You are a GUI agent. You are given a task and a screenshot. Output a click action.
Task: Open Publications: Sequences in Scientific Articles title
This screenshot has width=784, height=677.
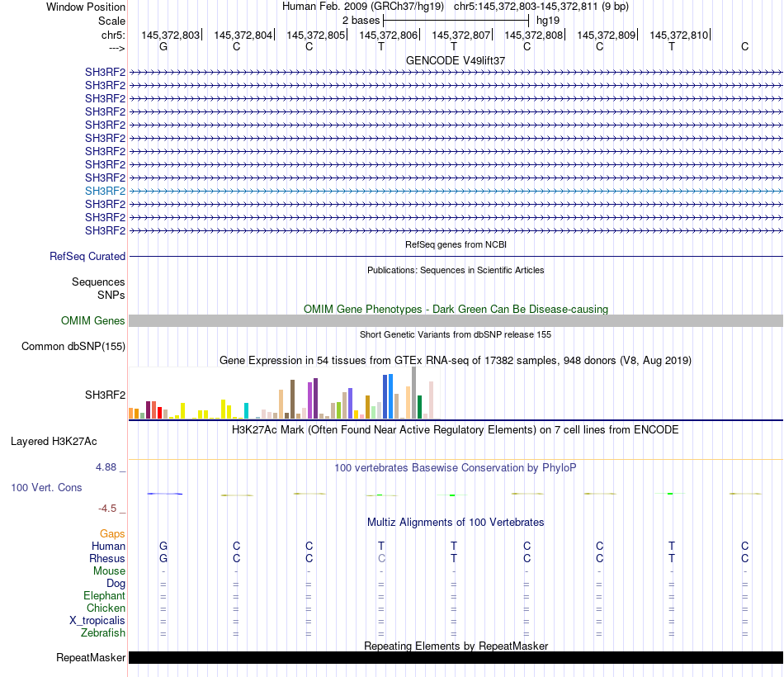coord(456,270)
